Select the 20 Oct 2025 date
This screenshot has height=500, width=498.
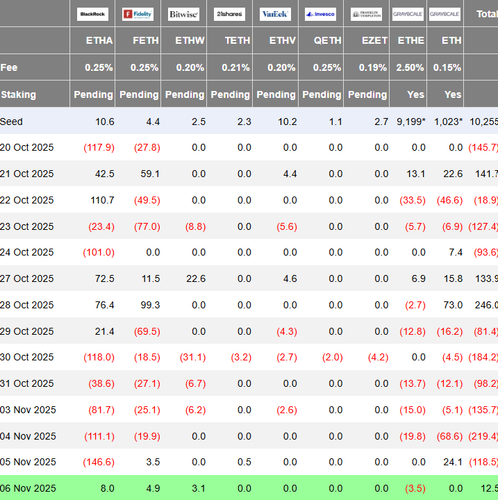[x=27, y=147]
